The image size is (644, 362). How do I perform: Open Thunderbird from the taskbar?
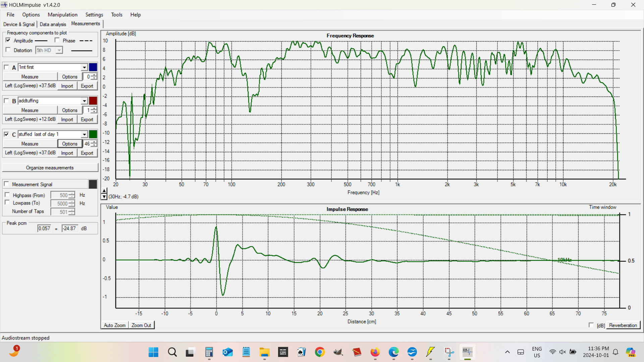tap(412, 352)
